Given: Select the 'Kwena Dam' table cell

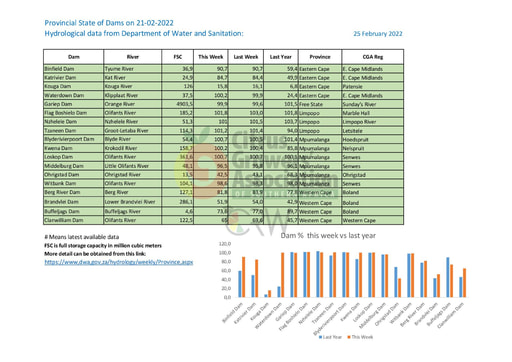Looking at the screenshot, I should point(74,148).
